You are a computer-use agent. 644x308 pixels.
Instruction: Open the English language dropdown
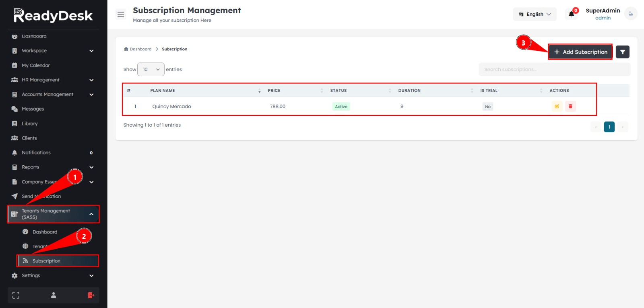535,14
